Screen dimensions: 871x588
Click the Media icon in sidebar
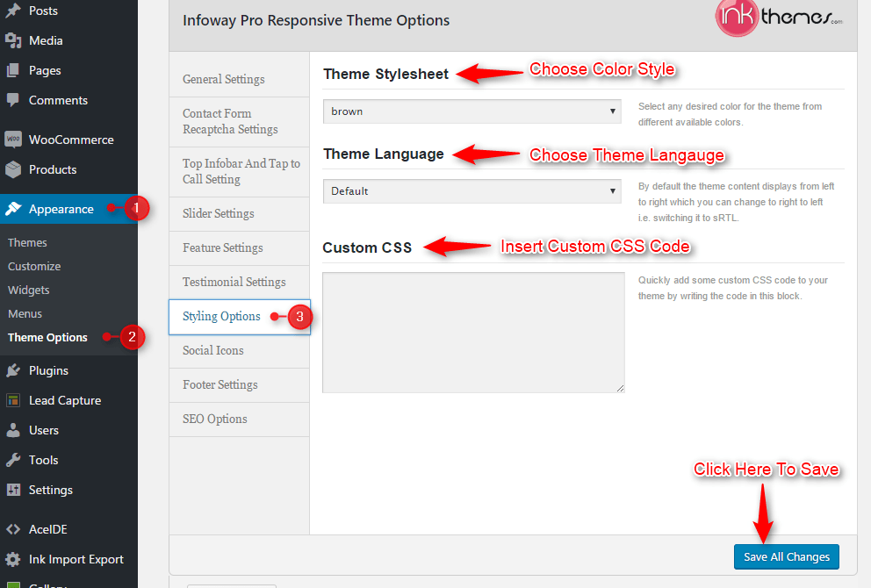13,40
